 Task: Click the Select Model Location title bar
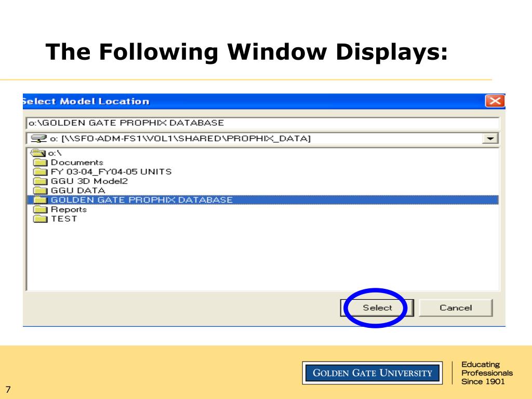(x=264, y=101)
